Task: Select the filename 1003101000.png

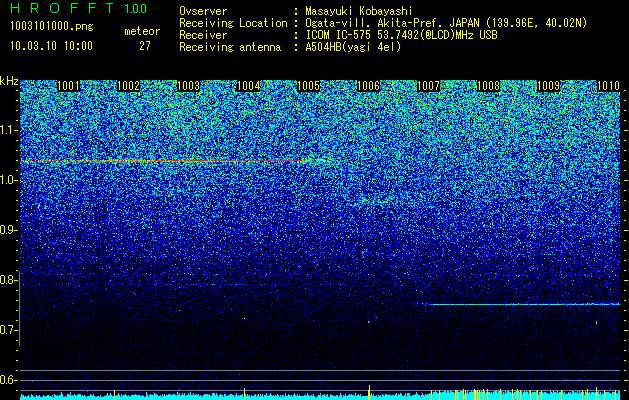Action: tap(52, 27)
